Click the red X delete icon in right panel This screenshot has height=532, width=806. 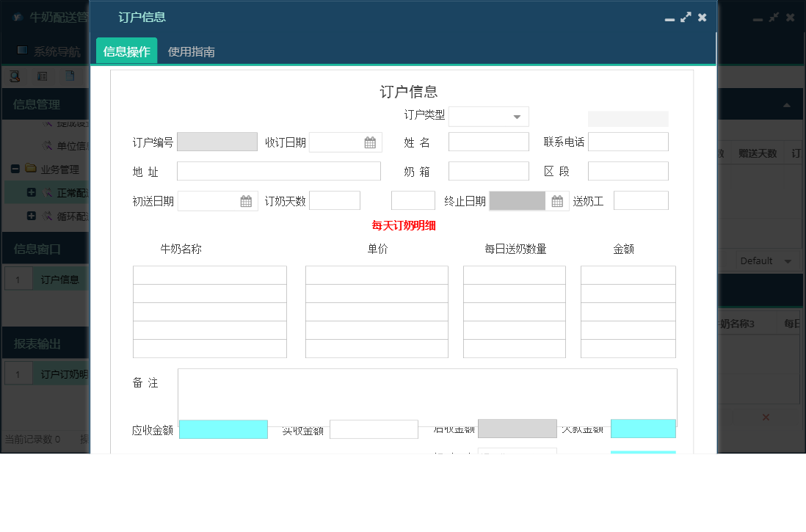pyautogui.click(x=766, y=417)
